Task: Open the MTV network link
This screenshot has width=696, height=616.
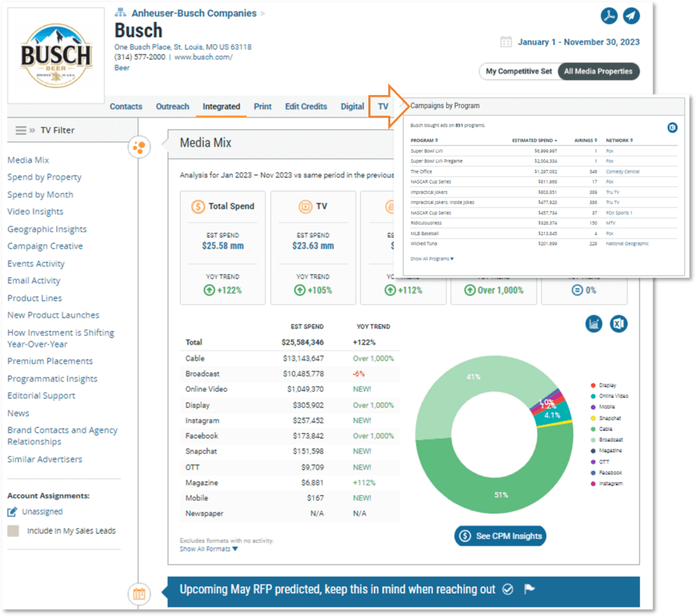Action: 611,224
